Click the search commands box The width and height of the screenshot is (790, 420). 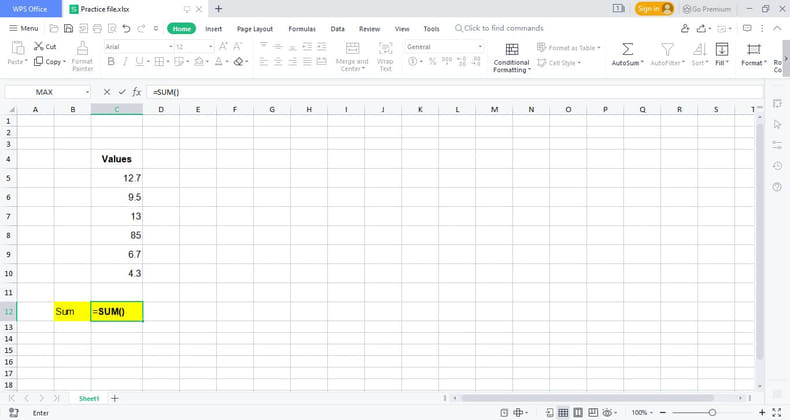499,28
